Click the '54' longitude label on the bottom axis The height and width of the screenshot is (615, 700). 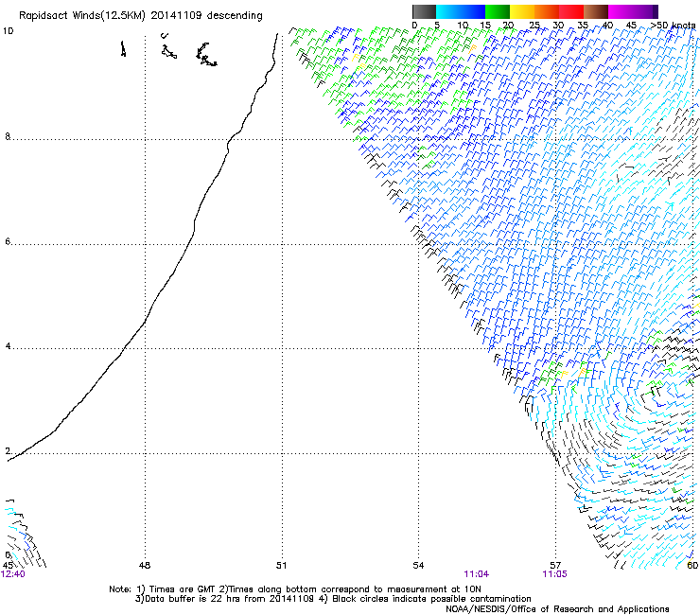(x=418, y=566)
